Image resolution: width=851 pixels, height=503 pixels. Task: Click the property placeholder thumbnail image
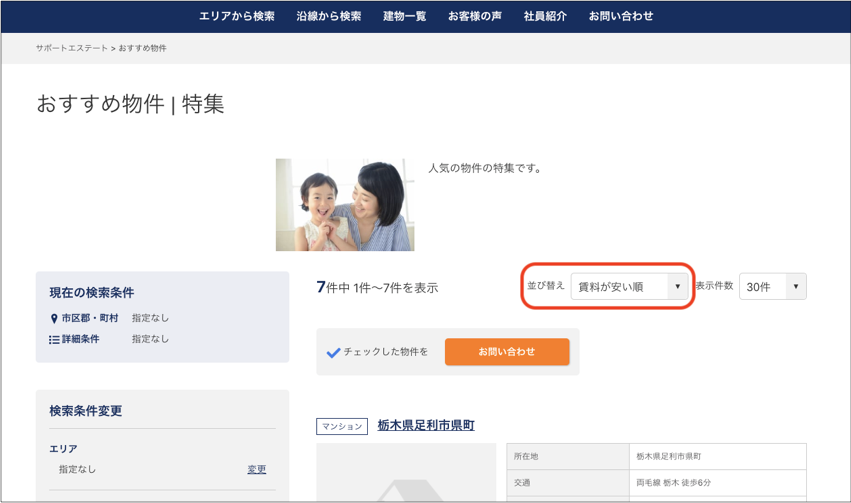(406, 474)
